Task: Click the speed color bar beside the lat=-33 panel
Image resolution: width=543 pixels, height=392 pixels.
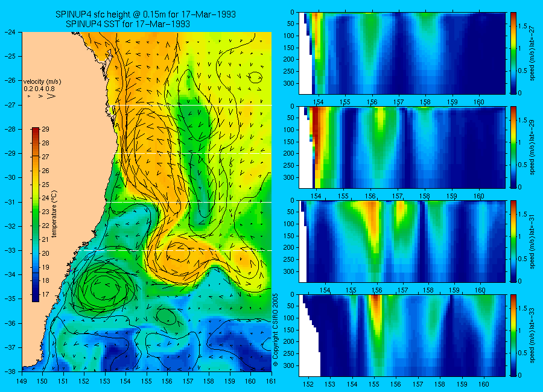Action: 513,335
